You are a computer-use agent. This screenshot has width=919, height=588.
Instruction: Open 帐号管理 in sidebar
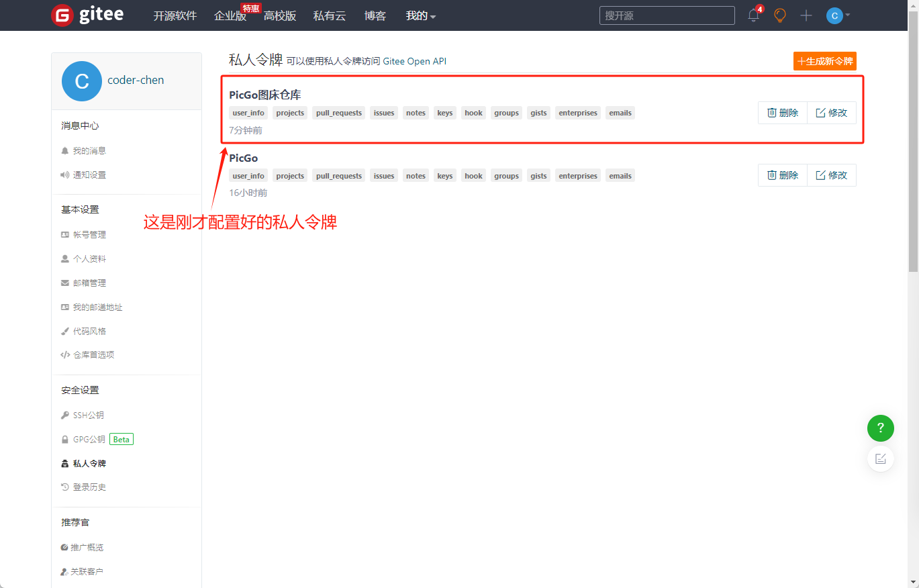pos(84,235)
